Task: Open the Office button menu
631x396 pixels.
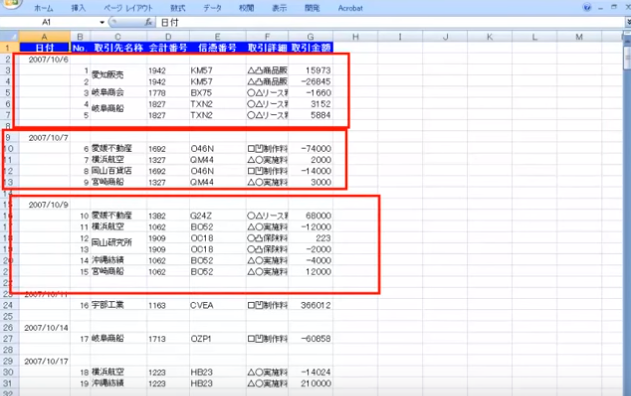Action: click(x=11, y=4)
